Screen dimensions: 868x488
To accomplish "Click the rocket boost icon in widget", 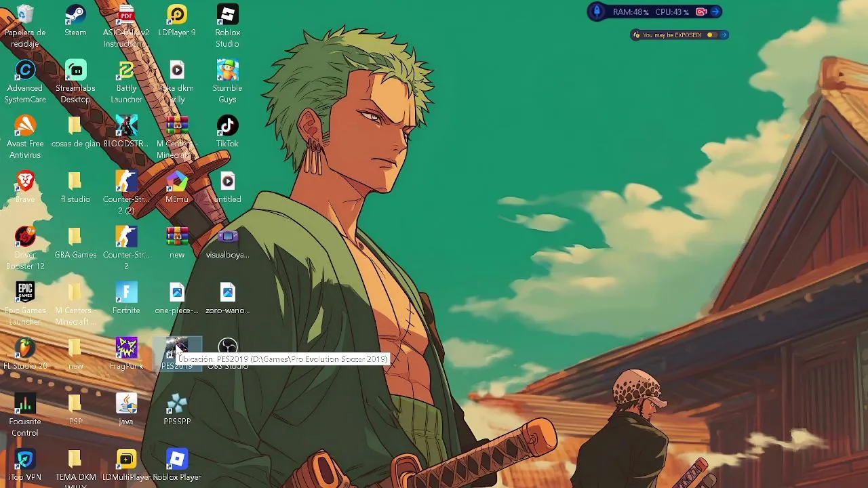I will point(597,12).
